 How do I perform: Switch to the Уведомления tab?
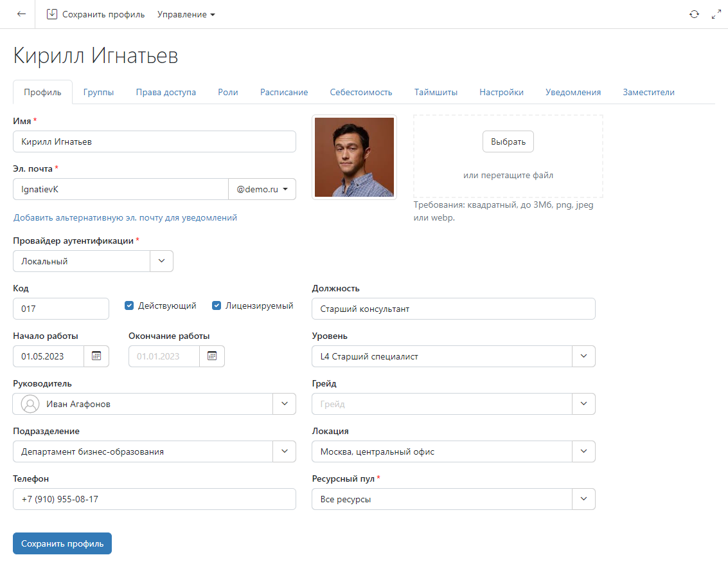(x=573, y=92)
